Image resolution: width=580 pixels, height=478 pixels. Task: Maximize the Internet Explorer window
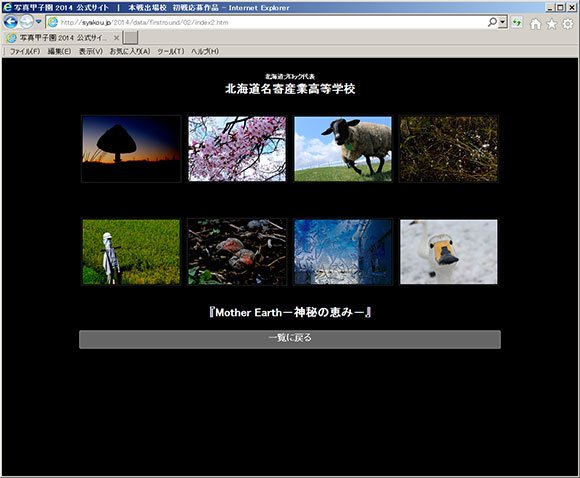click(x=560, y=7)
